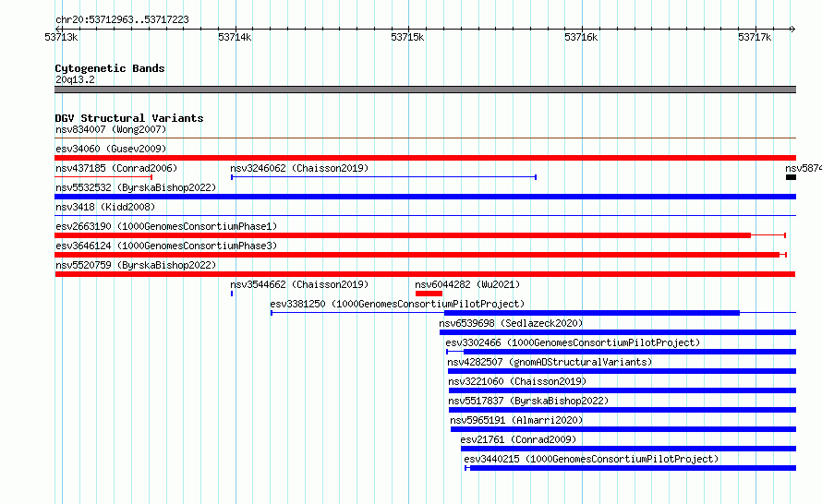Screen dimensions: 822x504
Task: Select the blue bar under nsv5965191
Action: click(623, 429)
